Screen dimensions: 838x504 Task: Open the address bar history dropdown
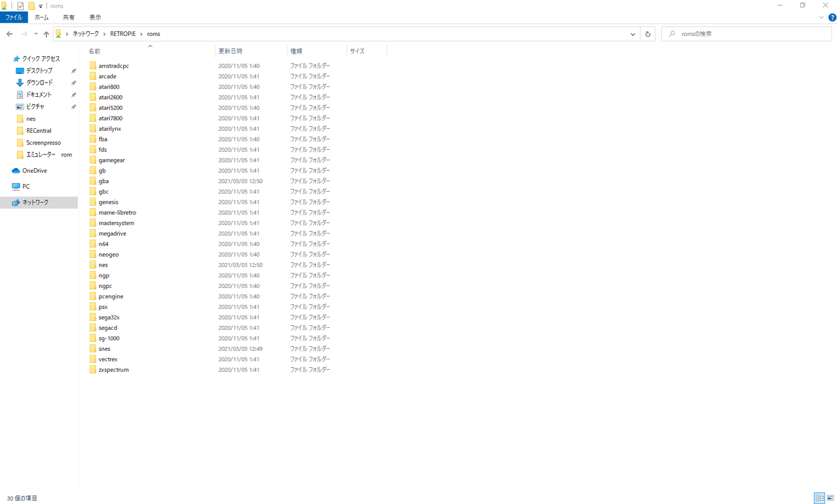click(633, 34)
